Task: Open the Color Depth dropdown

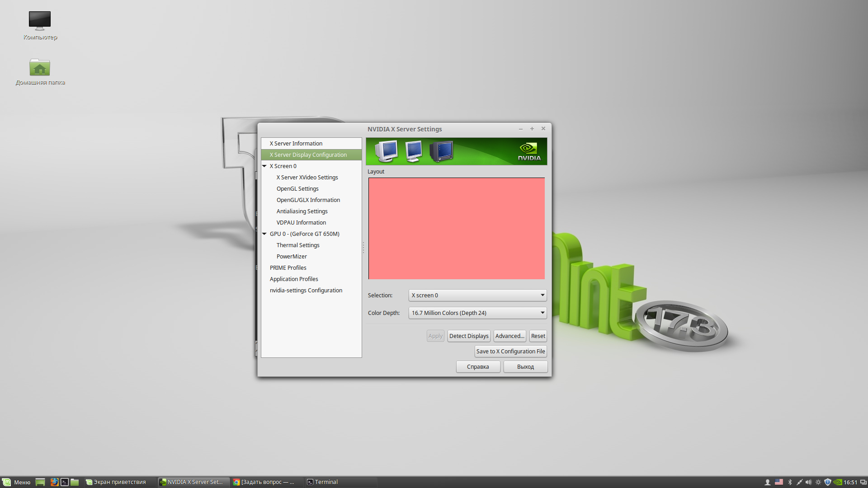Action: tap(477, 313)
